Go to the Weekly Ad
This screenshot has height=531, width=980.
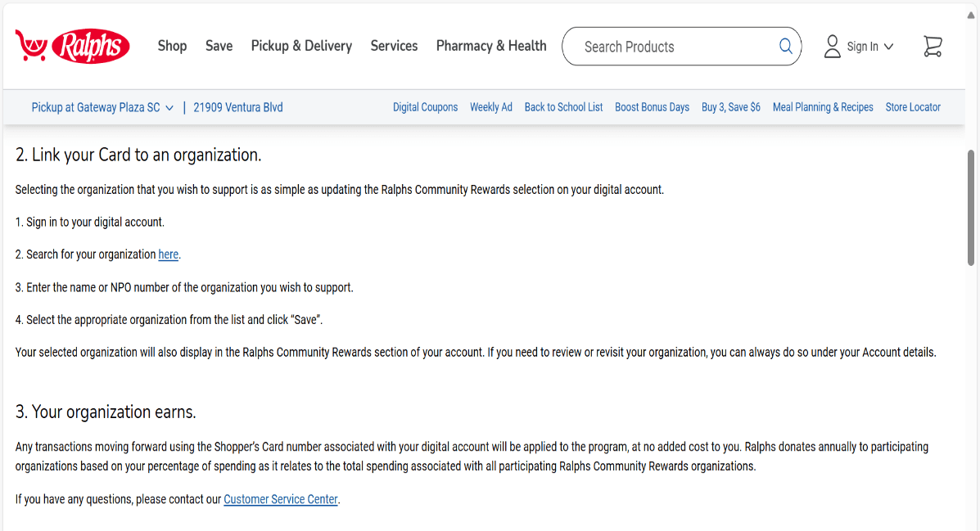490,107
